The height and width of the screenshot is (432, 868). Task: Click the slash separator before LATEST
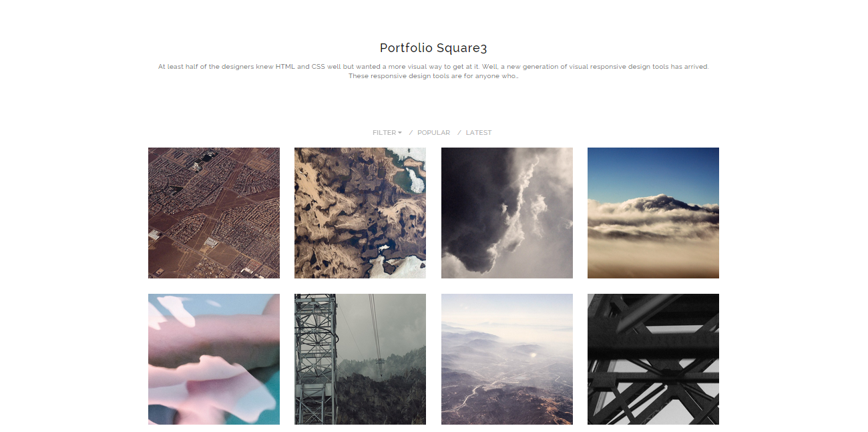click(459, 133)
